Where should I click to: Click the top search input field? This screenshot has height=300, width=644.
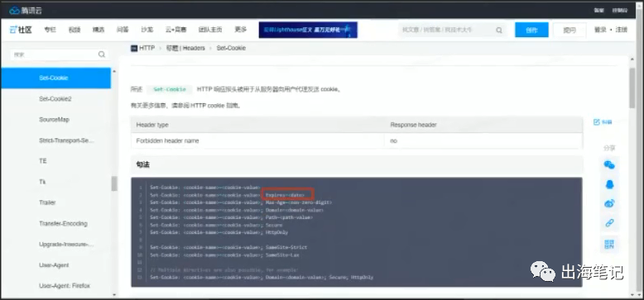pyautogui.click(x=448, y=30)
